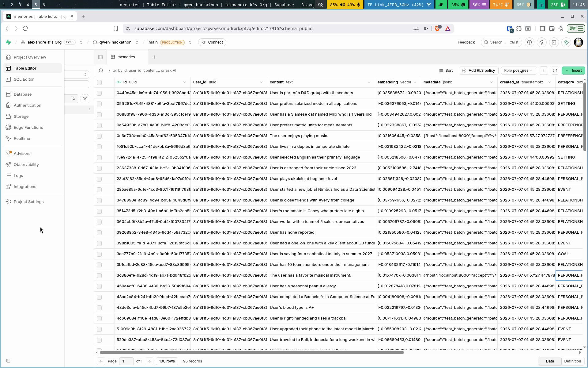Bookmark this page

click(x=116, y=29)
